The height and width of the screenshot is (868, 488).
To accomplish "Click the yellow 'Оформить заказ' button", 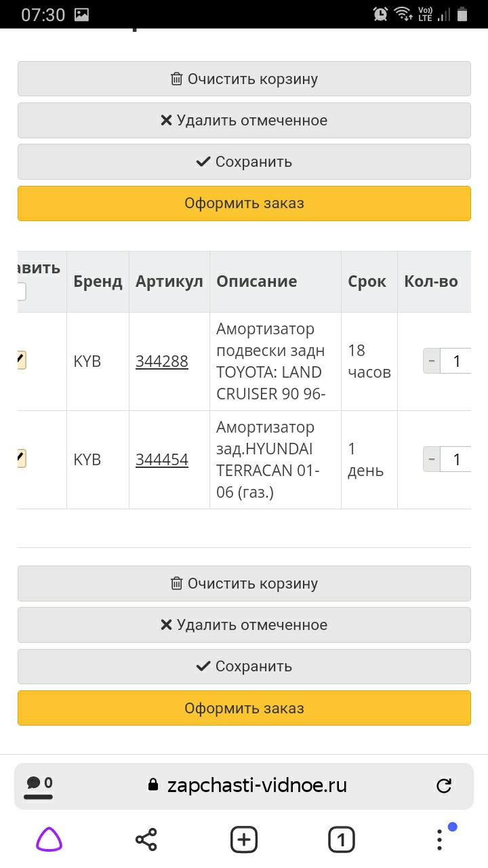I will coord(244,203).
